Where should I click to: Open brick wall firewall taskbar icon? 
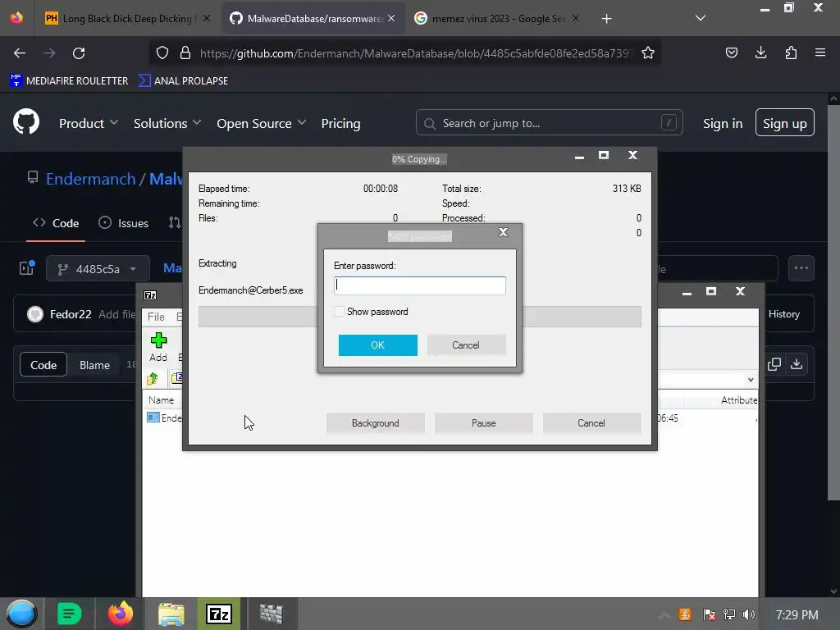point(271,614)
